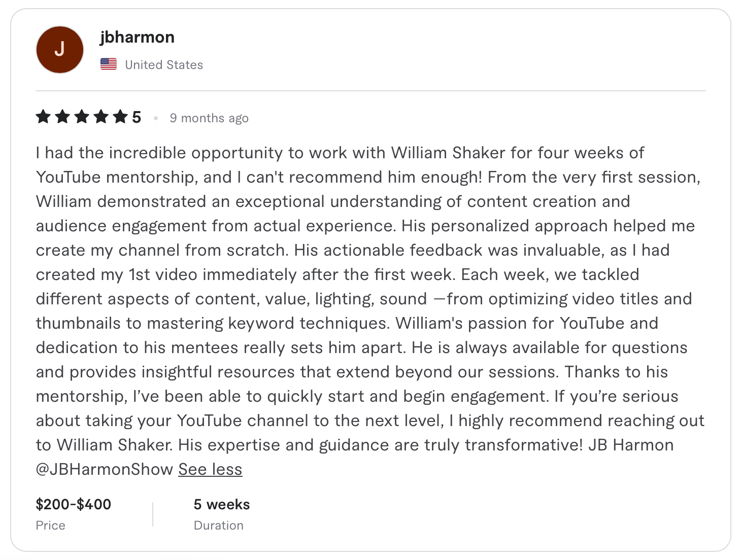Screen dimensions: 742x560
Task: Click the first rating star
Action: 44,117
